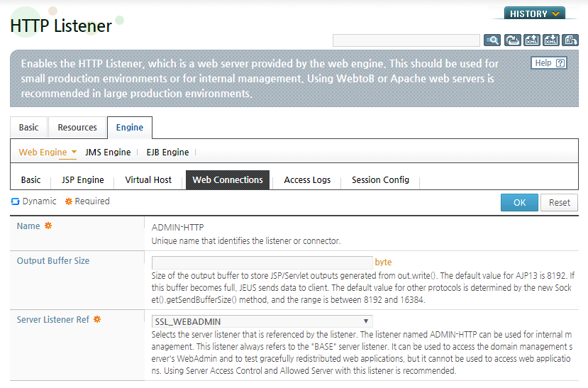
Task: Click the 'byte' unit label
Action: pyautogui.click(x=383, y=262)
